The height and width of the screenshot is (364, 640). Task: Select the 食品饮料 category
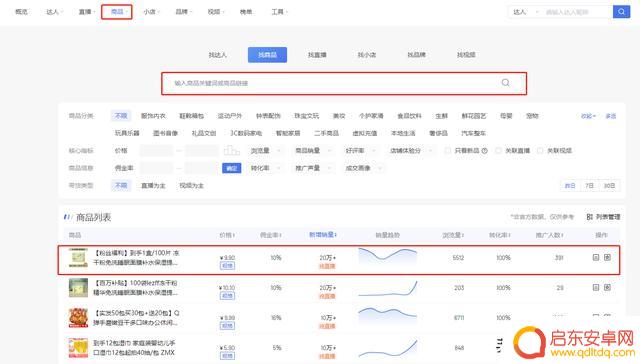click(409, 116)
